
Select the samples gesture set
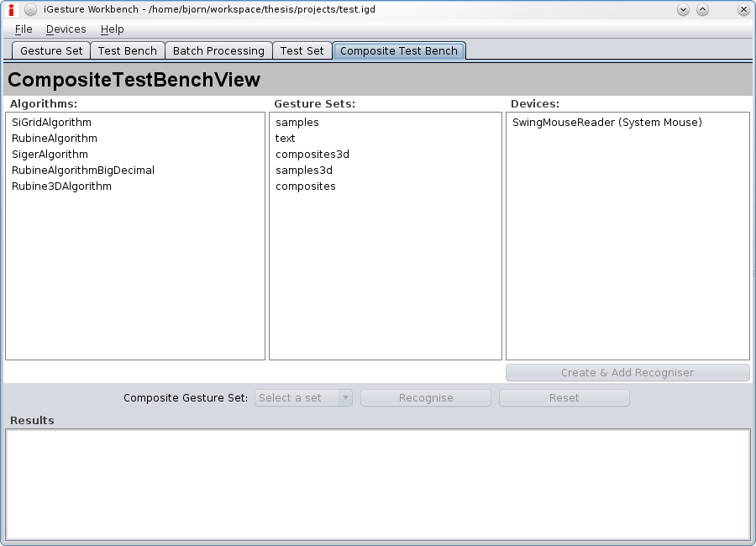(x=297, y=123)
